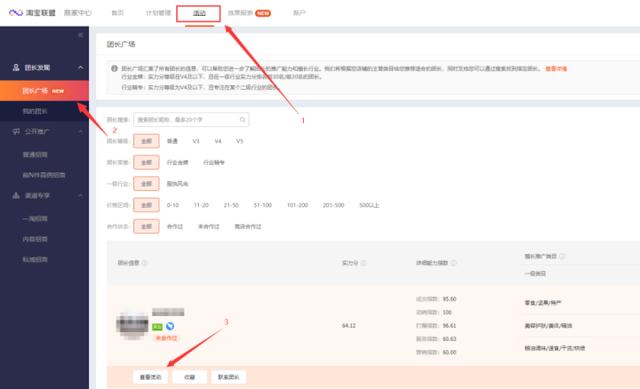Collapse the 渠道专享 sidebar group chevron
640x389 pixels.
[80, 196]
